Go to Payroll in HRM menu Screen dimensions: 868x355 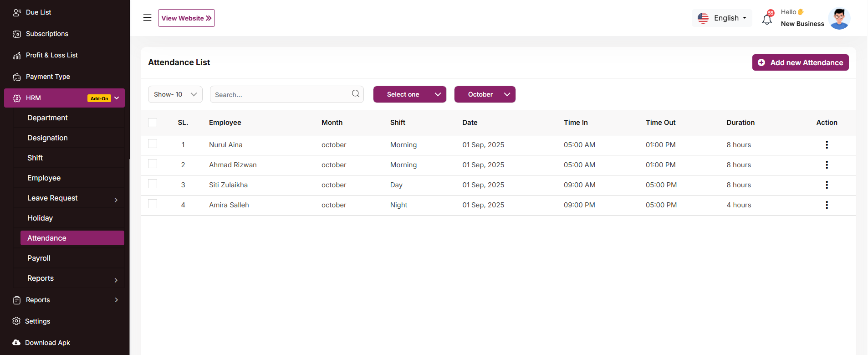tap(39, 258)
